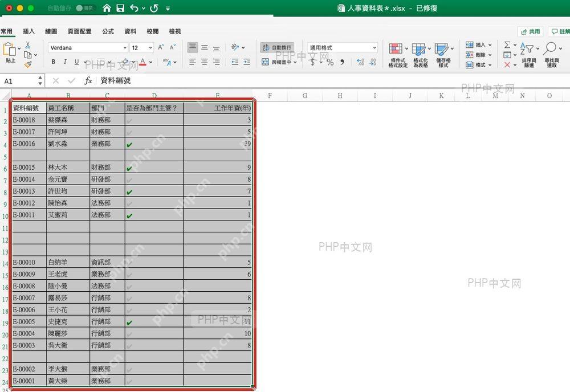
Task: Click the 共用 share button
Action: click(530, 31)
